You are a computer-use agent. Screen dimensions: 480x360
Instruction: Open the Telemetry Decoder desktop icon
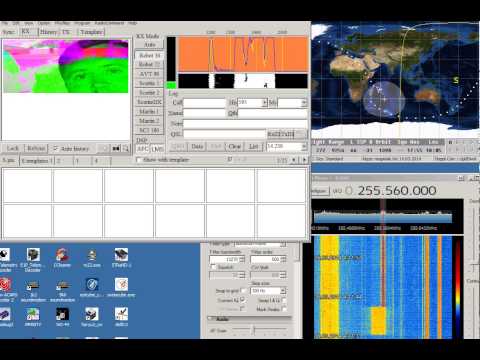[x=6, y=260]
